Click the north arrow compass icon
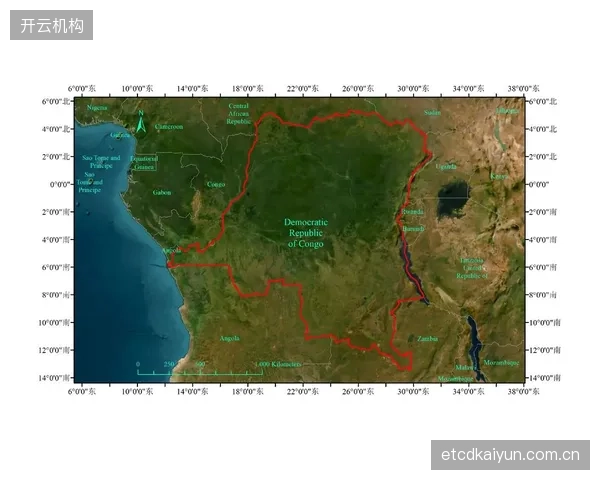Image resolution: width=600 pixels, height=480 pixels. (x=141, y=121)
